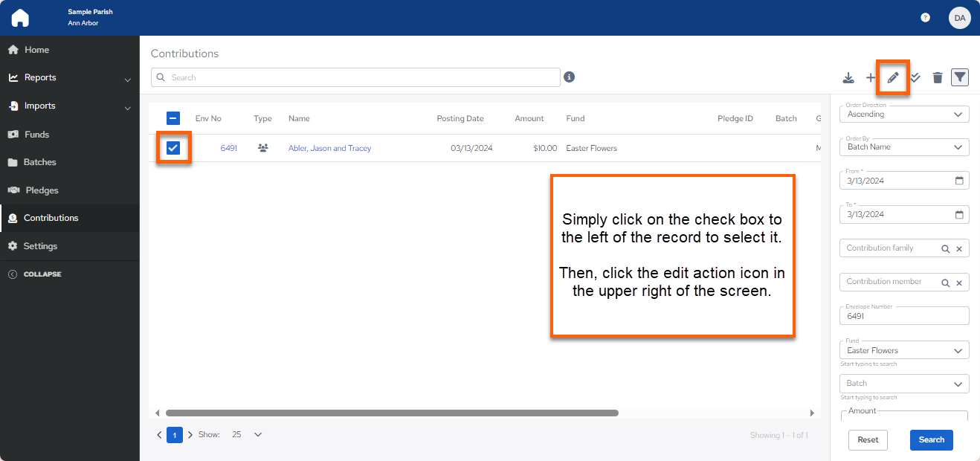
Task: Select Contributions in the sidebar
Action: tap(70, 218)
